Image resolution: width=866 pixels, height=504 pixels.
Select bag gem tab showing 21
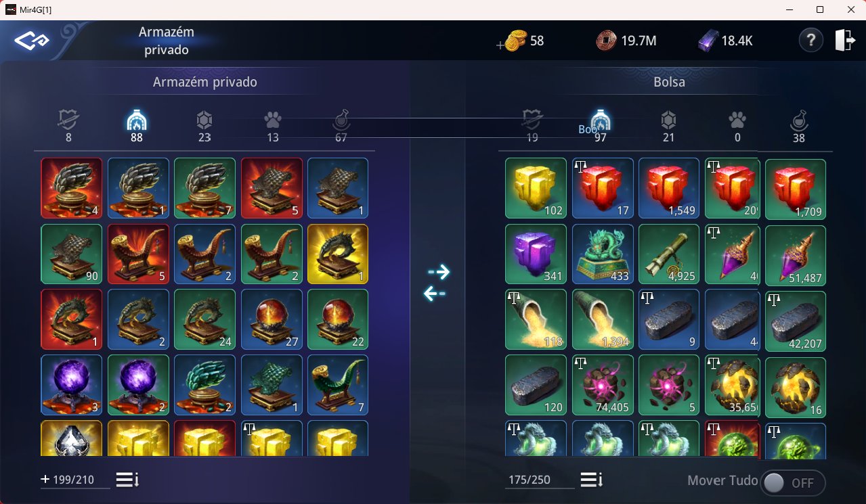668,126
